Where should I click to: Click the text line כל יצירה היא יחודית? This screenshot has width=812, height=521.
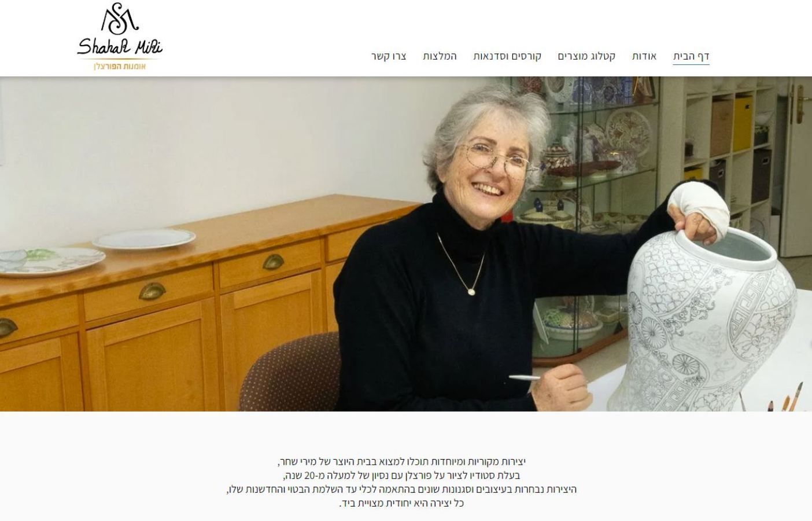click(x=401, y=503)
